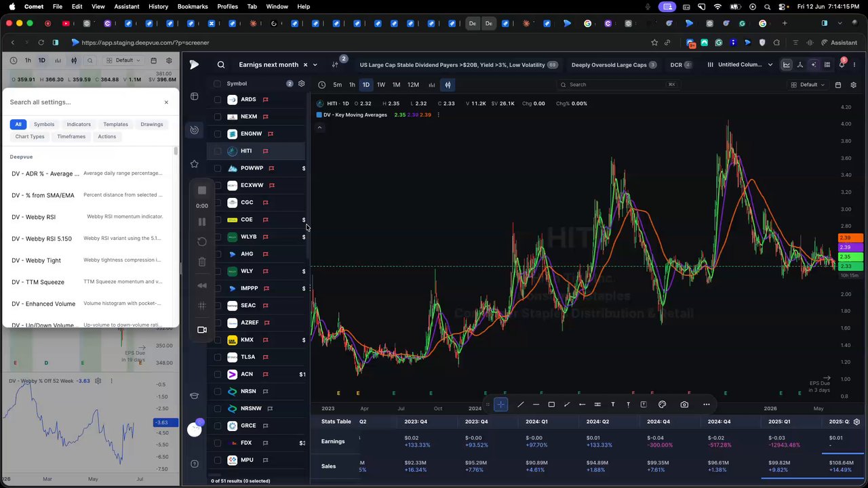
Task: Open chart settings gear at top right
Action: (853, 85)
